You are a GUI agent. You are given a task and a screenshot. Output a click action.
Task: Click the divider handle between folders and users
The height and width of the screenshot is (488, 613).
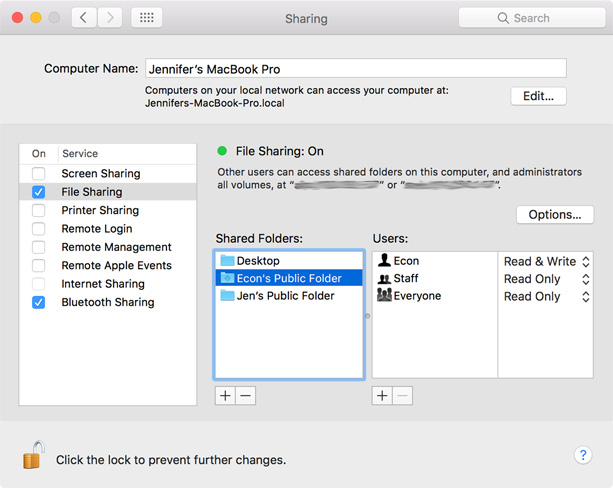tap(367, 316)
